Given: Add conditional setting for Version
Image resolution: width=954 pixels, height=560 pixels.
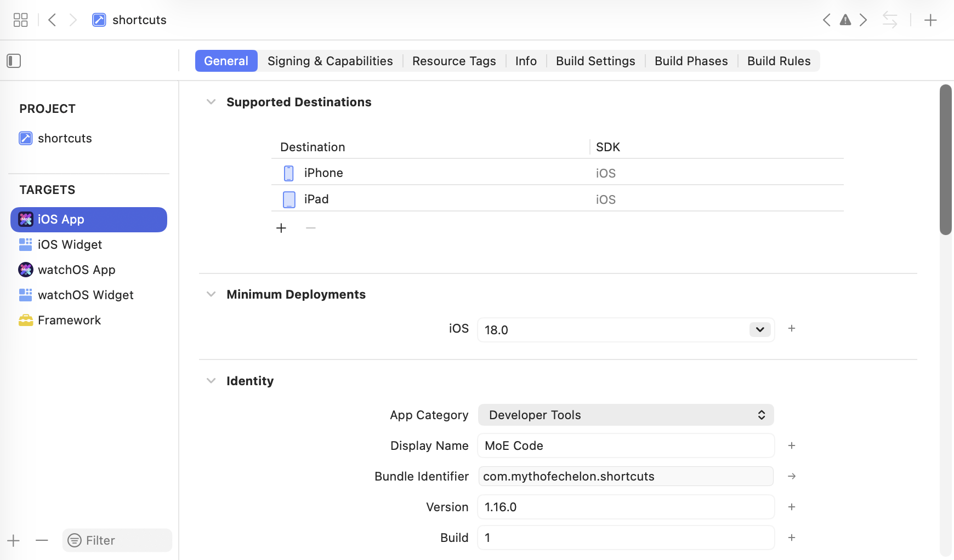Looking at the screenshot, I should [792, 507].
